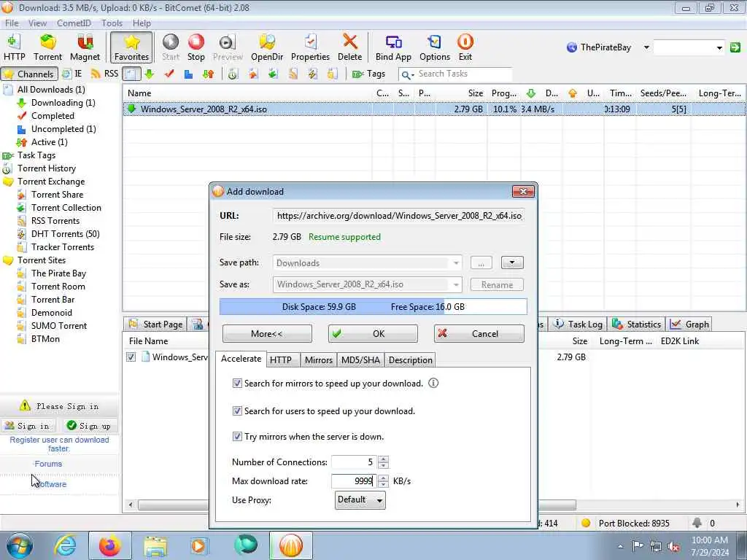Uncheck Try mirrors when the server is down

click(237, 436)
